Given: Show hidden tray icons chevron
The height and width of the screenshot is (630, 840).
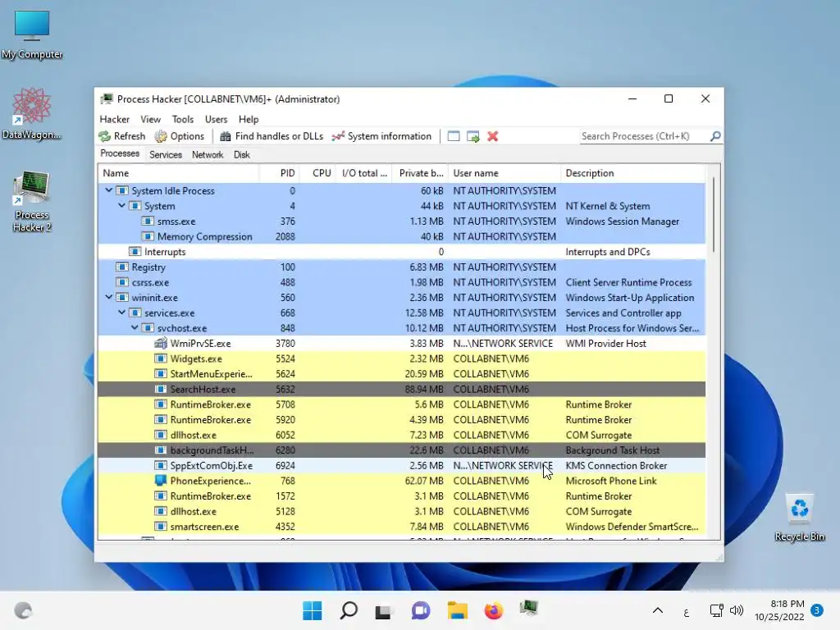Looking at the screenshot, I should (x=658, y=610).
